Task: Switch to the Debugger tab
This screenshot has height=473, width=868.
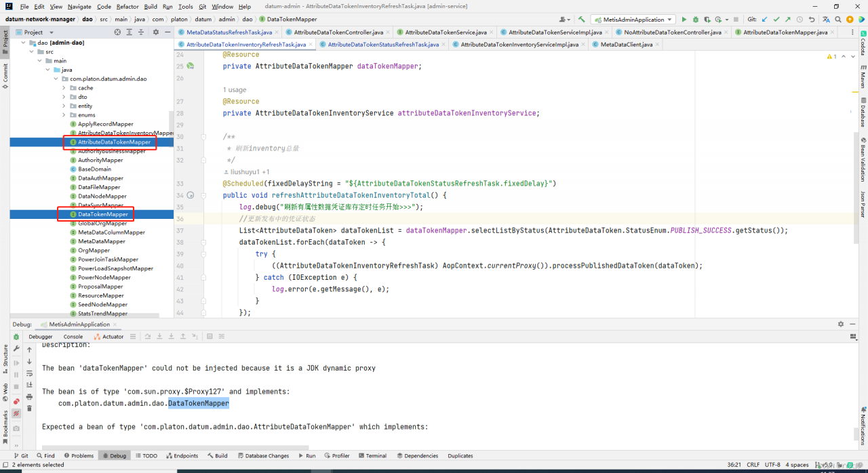Action: [41, 336]
